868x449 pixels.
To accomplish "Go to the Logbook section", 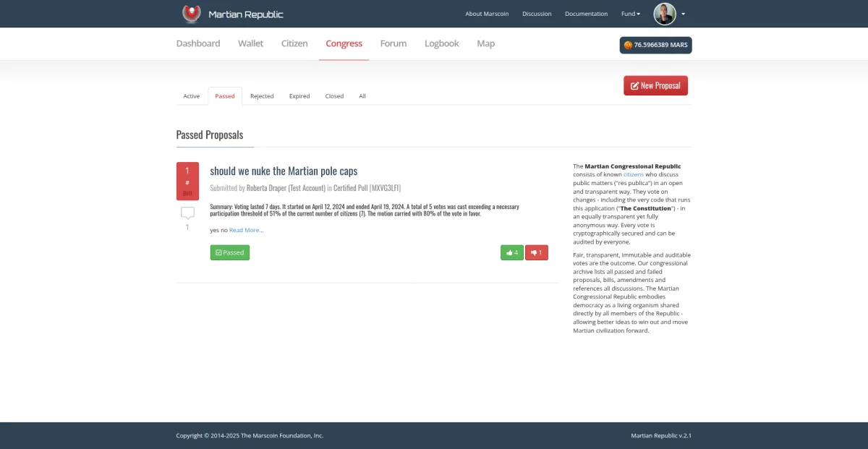I will (441, 43).
